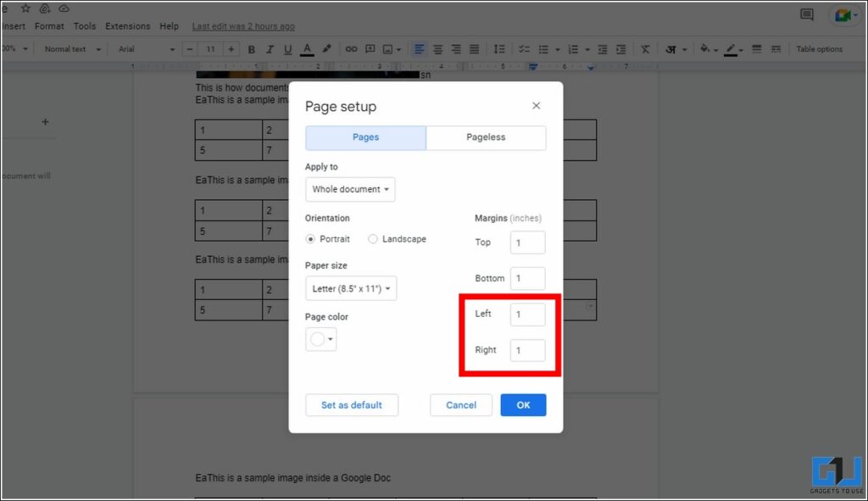Open border dash style options
868x501 pixels.
pyautogui.click(x=776, y=49)
